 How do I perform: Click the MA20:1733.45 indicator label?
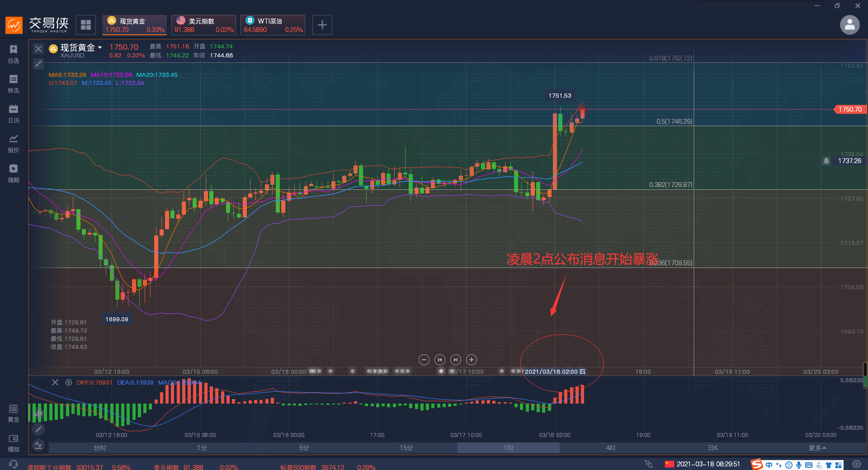pyautogui.click(x=157, y=75)
